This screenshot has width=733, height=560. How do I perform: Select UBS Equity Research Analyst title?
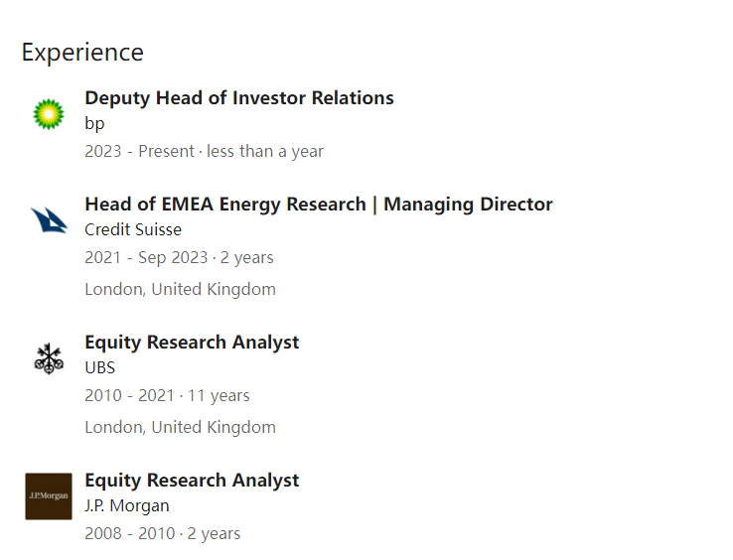[192, 343]
